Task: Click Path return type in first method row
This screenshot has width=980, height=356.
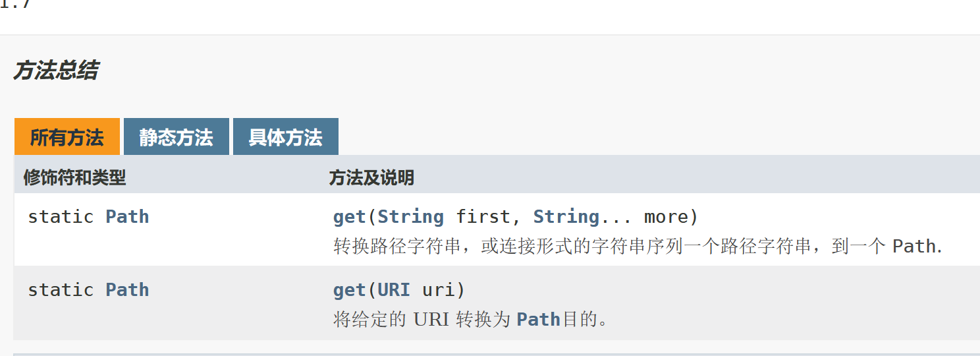Action: [127, 217]
